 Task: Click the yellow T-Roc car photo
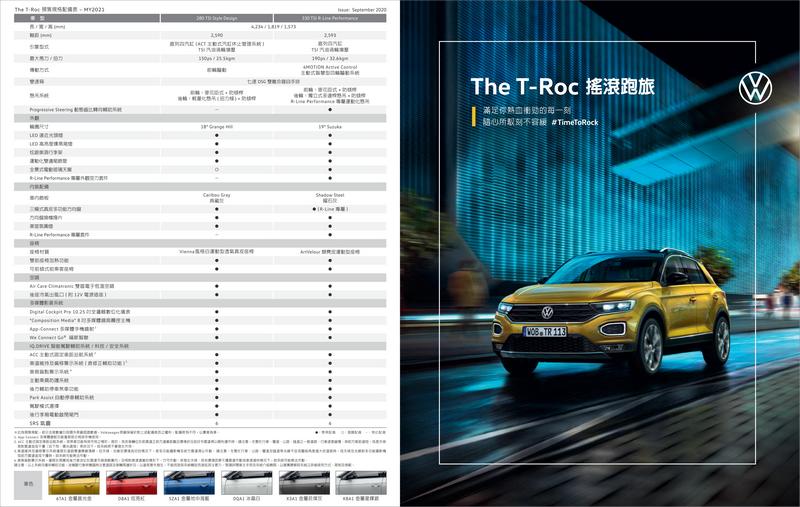click(611, 311)
